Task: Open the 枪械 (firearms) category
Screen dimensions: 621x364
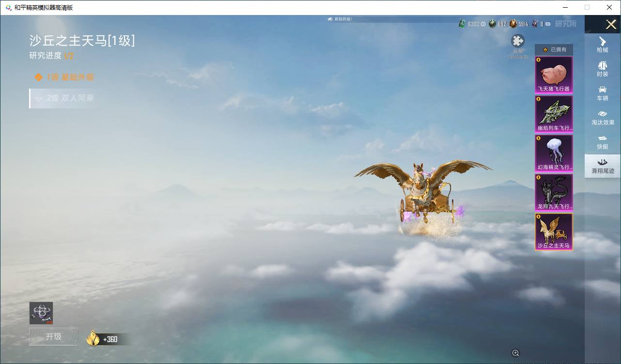Action: click(x=603, y=45)
